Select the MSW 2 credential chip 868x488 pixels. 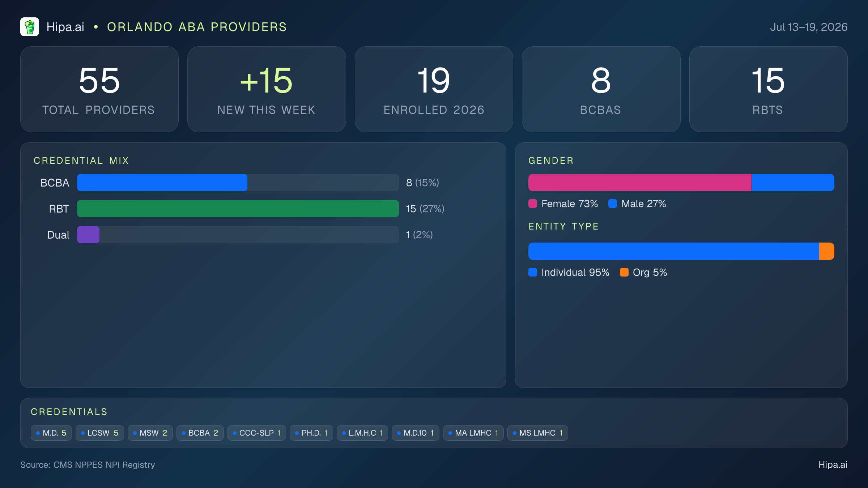coord(150,433)
